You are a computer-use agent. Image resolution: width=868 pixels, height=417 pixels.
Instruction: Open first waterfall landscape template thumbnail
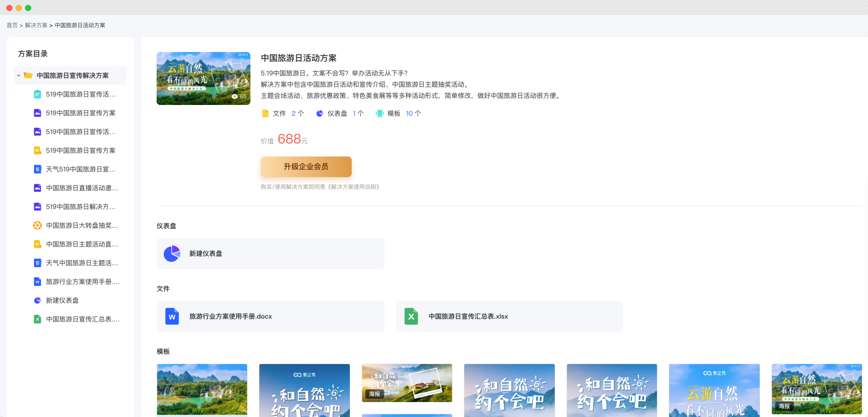202,390
